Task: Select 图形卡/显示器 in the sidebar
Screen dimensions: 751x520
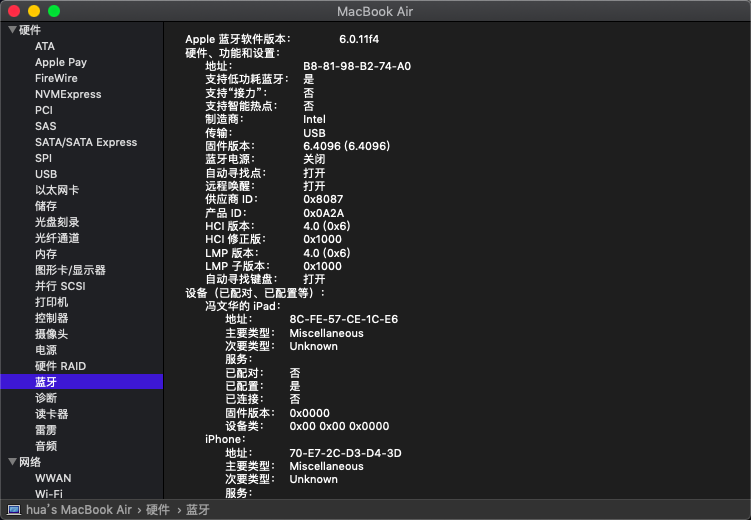Action: pyautogui.click(x=70, y=270)
